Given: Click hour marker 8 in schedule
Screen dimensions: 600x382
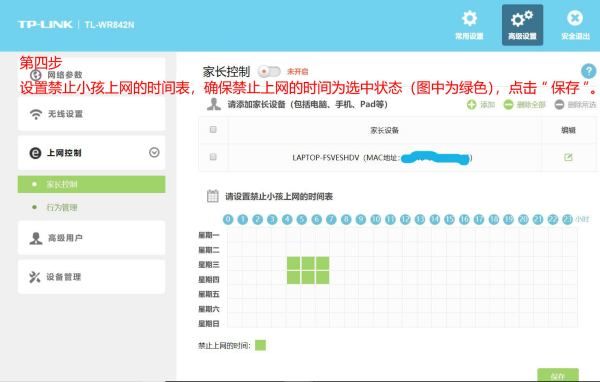Looking at the screenshot, I should (346, 219).
